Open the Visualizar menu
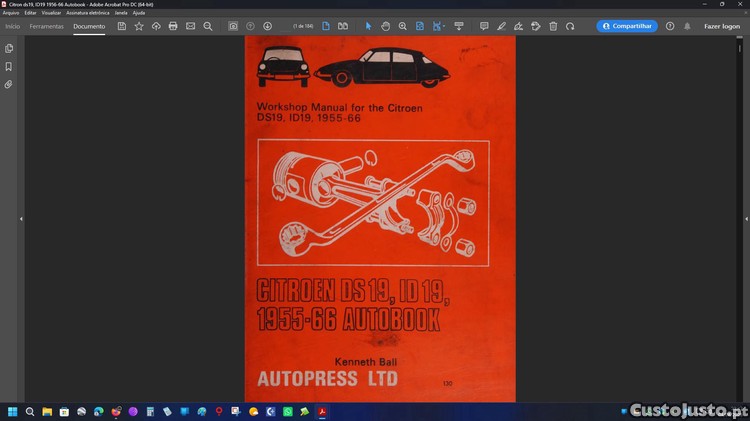The width and height of the screenshot is (750, 421). (x=51, y=13)
